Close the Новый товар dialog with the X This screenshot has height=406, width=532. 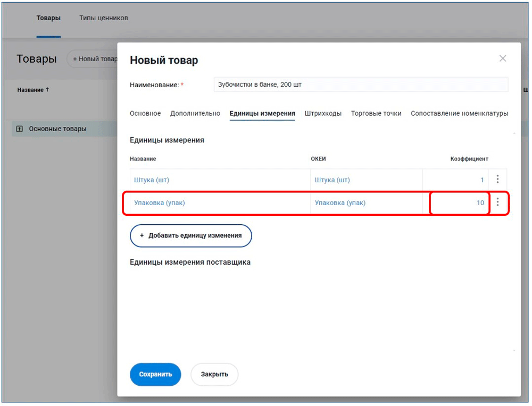pyautogui.click(x=502, y=58)
